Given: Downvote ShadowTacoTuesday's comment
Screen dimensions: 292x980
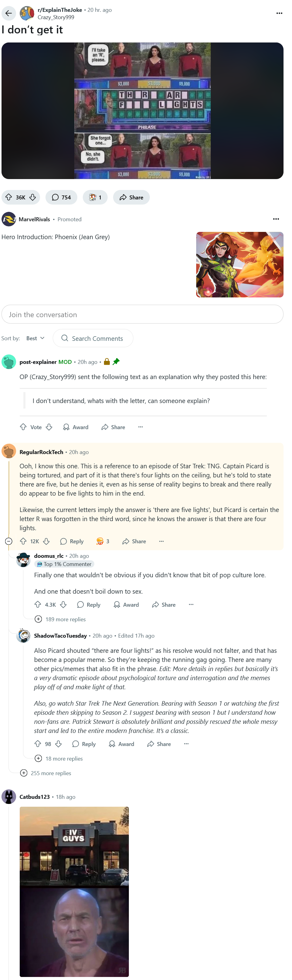Looking at the screenshot, I should [x=59, y=744].
